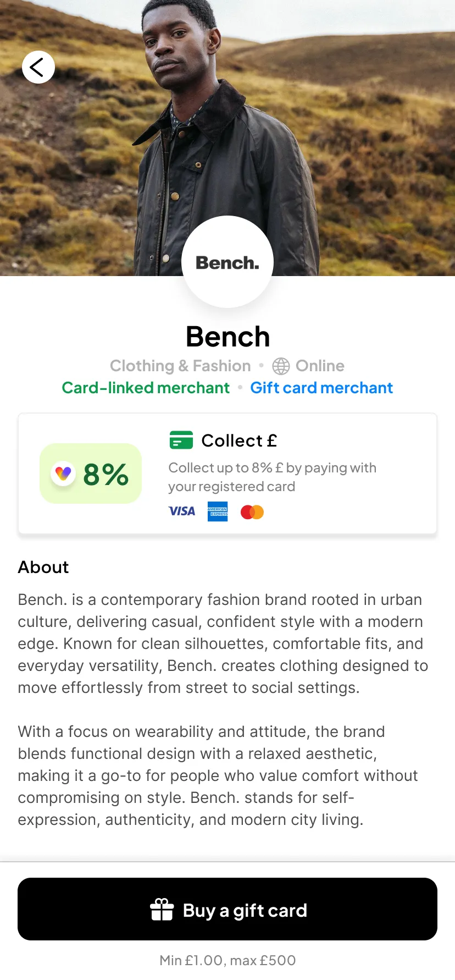Open the Gift card merchant link

(x=321, y=388)
